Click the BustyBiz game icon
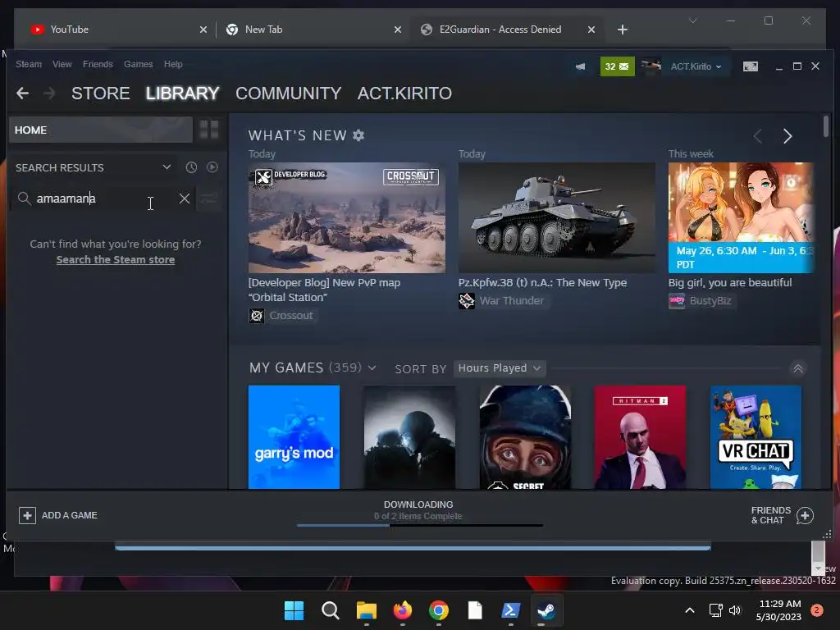 677,300
